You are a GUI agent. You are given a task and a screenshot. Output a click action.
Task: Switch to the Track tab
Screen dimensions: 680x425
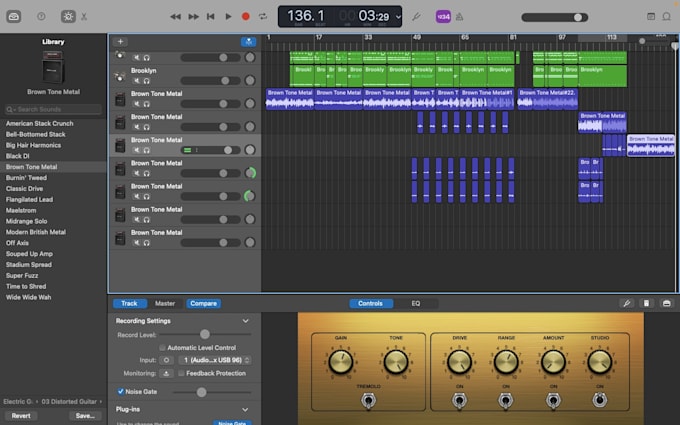pos(129,304)
